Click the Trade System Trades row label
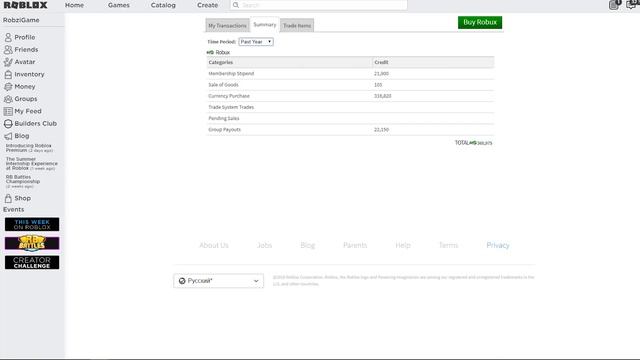This screenshot has width=640, height=360. point(231,107)
